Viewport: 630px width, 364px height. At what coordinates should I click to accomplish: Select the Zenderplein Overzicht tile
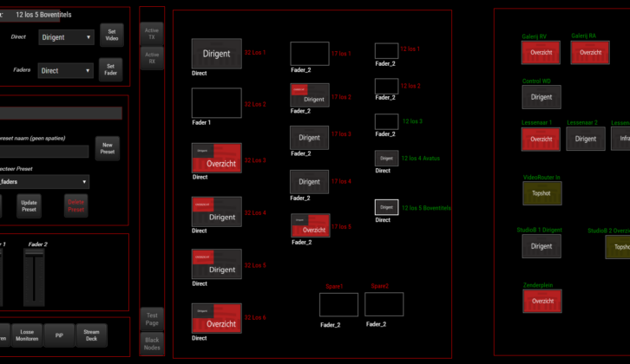point(541,301)
